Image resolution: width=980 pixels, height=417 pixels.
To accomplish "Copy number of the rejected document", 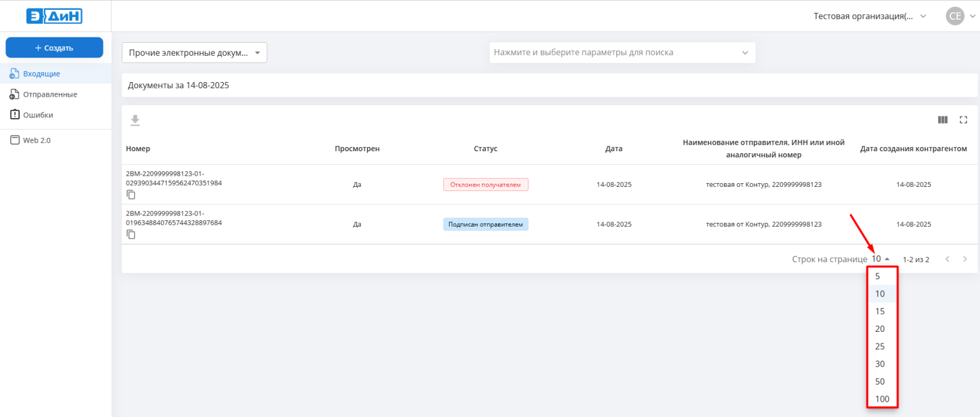I will click(x=131, y=195).
